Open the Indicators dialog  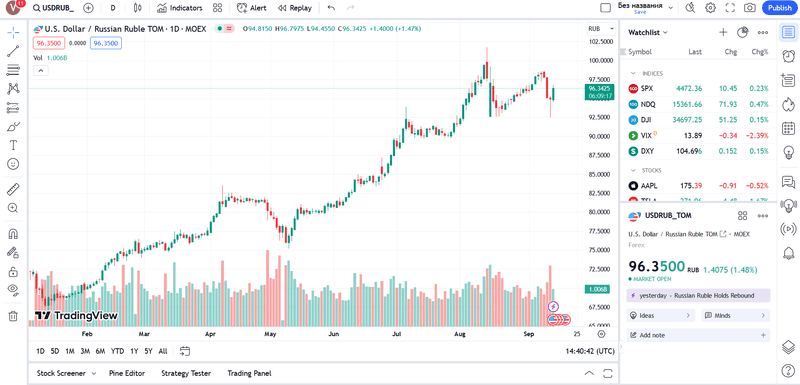tap(180, 8)
